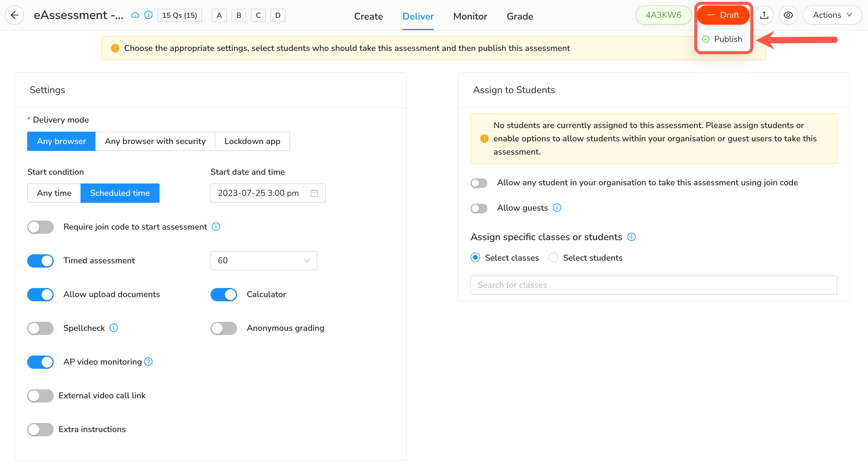This screenshot has width=868, height=470.
Task: Preview assessment with the eye icon
Action: [788, 15]
